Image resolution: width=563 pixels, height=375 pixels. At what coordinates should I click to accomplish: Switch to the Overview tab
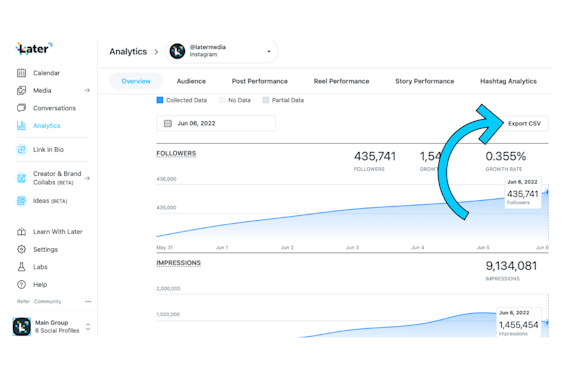click(136, 81)
